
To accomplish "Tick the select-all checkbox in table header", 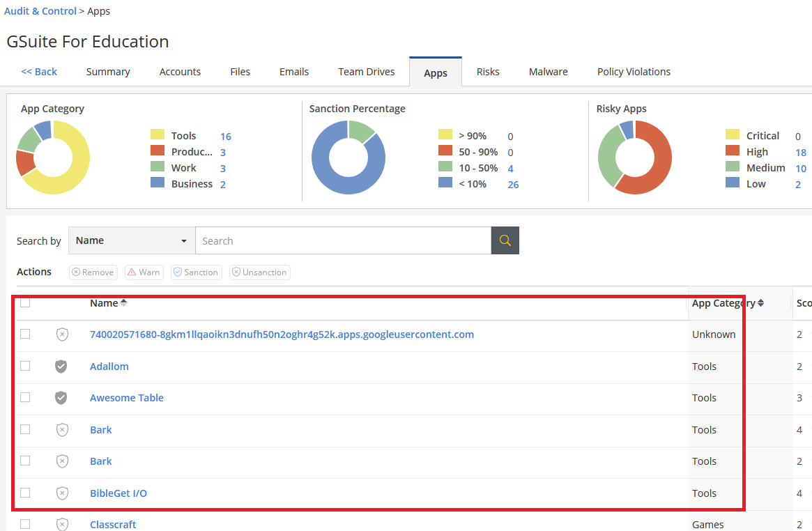I will click(x=25, y=302).
